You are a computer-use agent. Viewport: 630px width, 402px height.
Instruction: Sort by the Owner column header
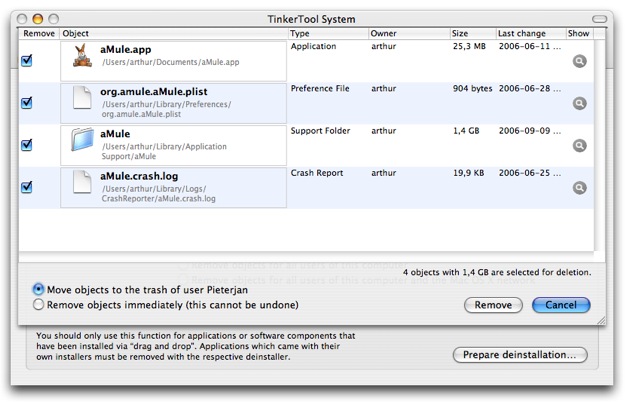[x=409, y=33]
